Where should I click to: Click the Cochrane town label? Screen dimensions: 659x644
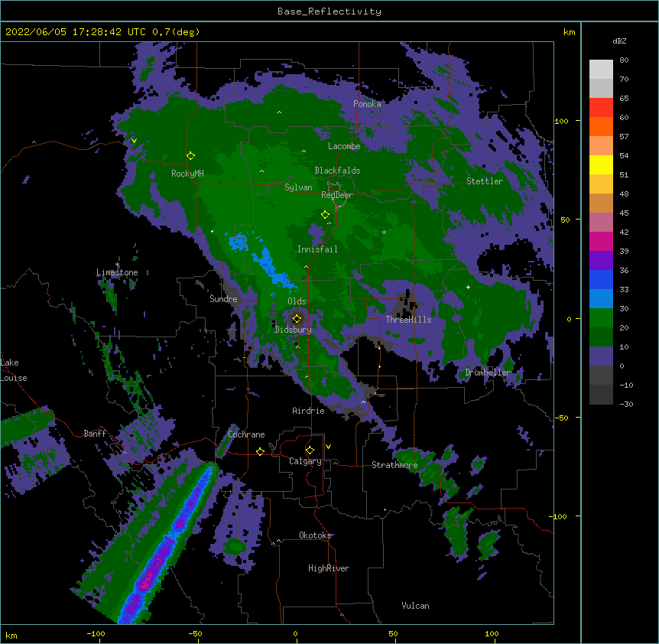[246, 434]
